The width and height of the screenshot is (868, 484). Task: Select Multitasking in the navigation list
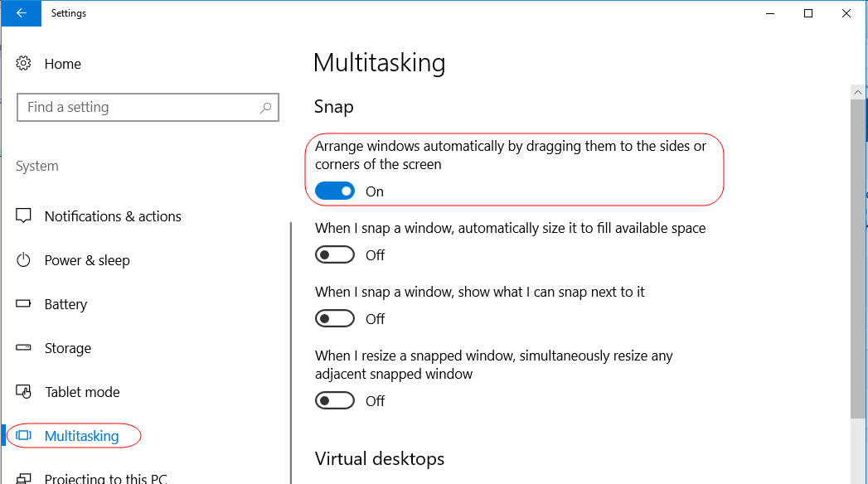coord(81,435)
